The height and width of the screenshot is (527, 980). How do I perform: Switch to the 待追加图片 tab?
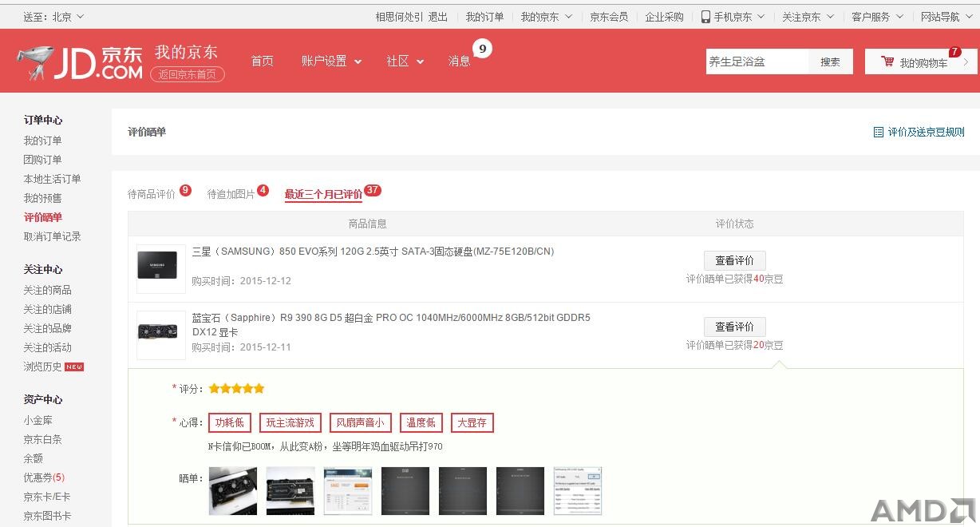[231, 194]
